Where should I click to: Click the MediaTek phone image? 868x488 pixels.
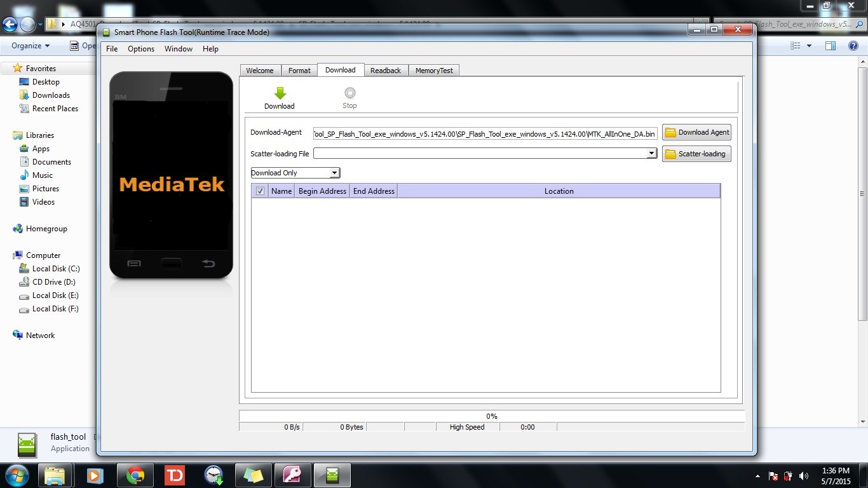pyautogui.click(x=171, y=175)
